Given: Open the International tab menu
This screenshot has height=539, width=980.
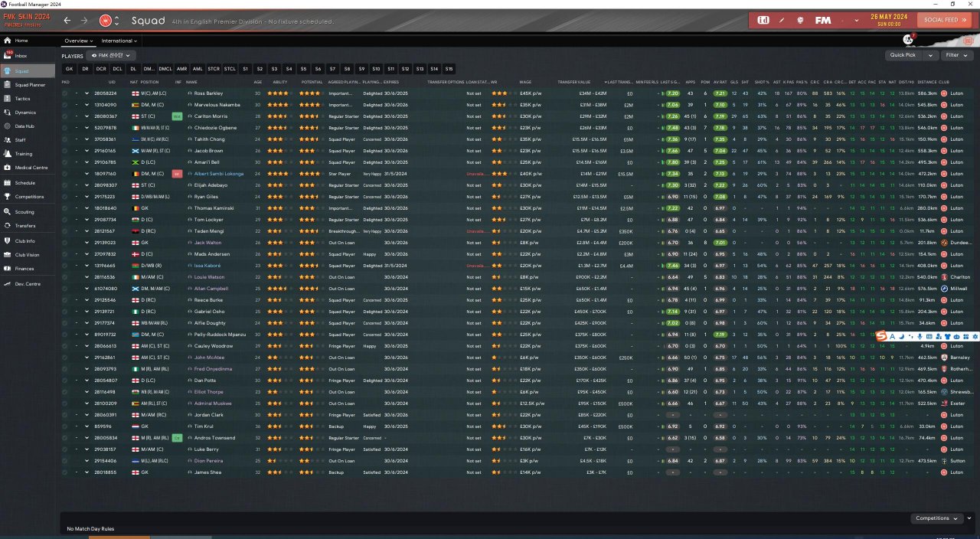Looking at the screenshot, I should click(118, 41).
